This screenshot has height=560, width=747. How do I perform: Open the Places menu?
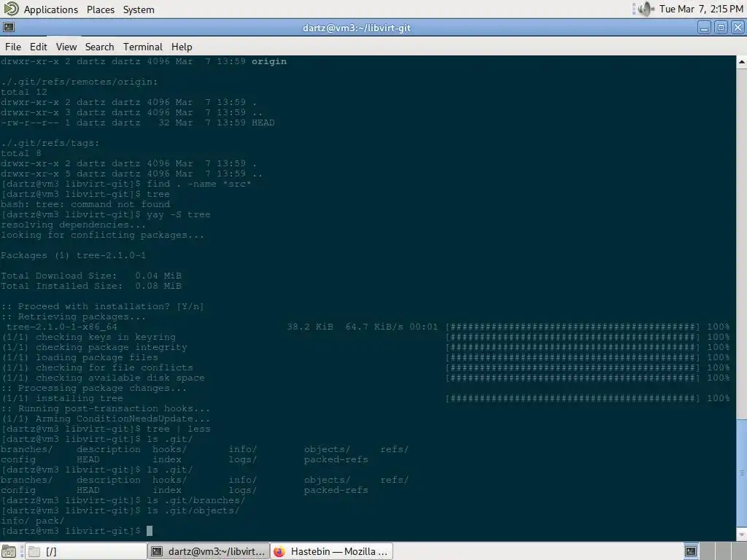(x=101, y=9)
